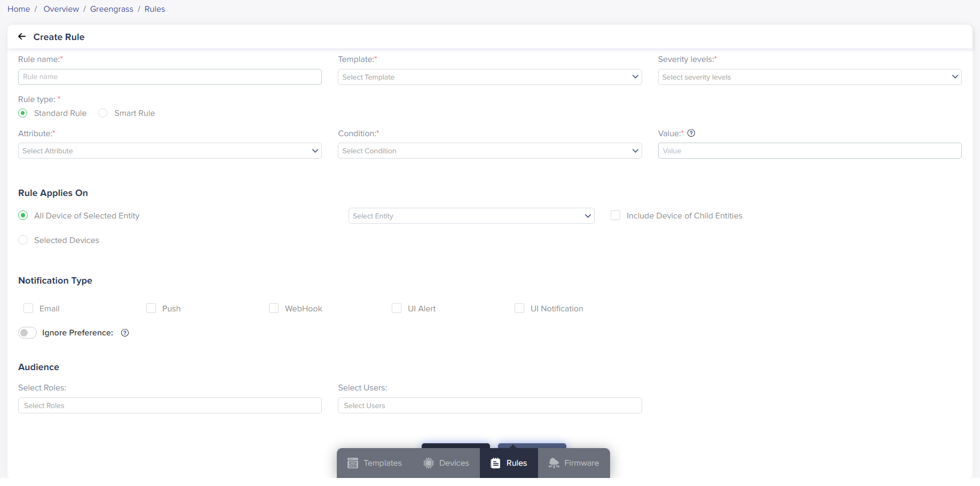Click the back arrow beside Create Rule
Viewport: 980px width, 486px height.
tap(22, 36)
